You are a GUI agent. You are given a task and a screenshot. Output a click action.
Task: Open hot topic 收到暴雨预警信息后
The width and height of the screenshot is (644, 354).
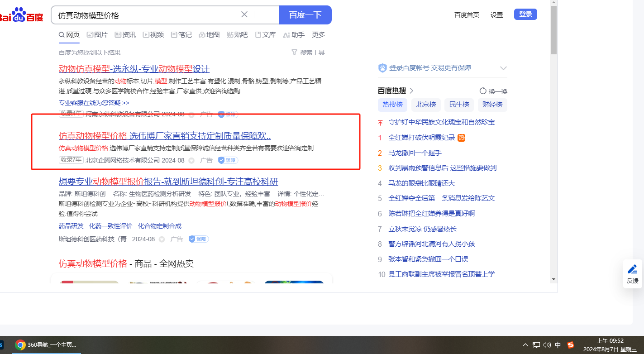click(443, 168)
